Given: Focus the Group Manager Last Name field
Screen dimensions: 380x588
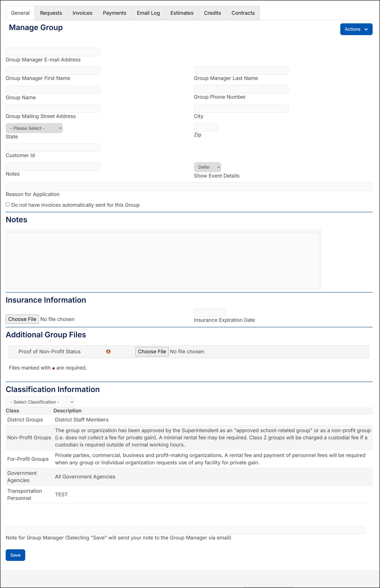Looking at the screenshot, I should (241, 71).
